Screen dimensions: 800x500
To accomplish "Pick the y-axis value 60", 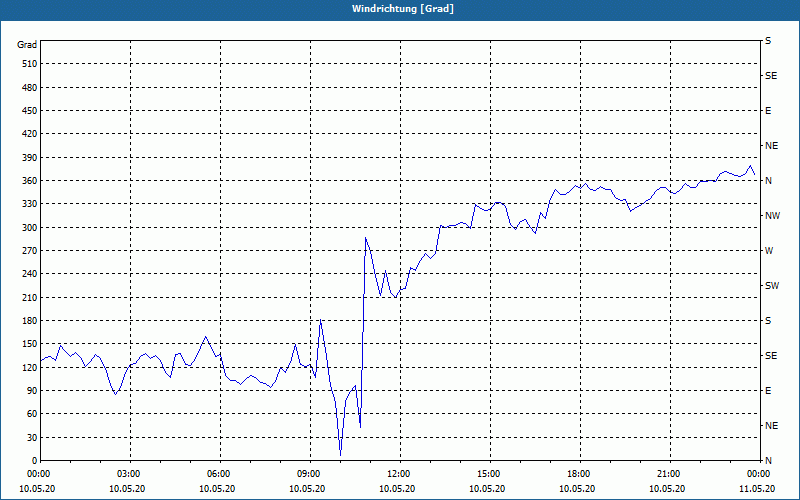I will tap(32, 414).
